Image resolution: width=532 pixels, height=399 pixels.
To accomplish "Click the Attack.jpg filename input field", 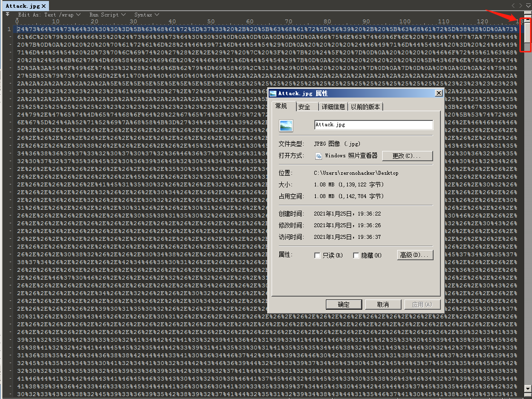I will click(x=373, y=125).
